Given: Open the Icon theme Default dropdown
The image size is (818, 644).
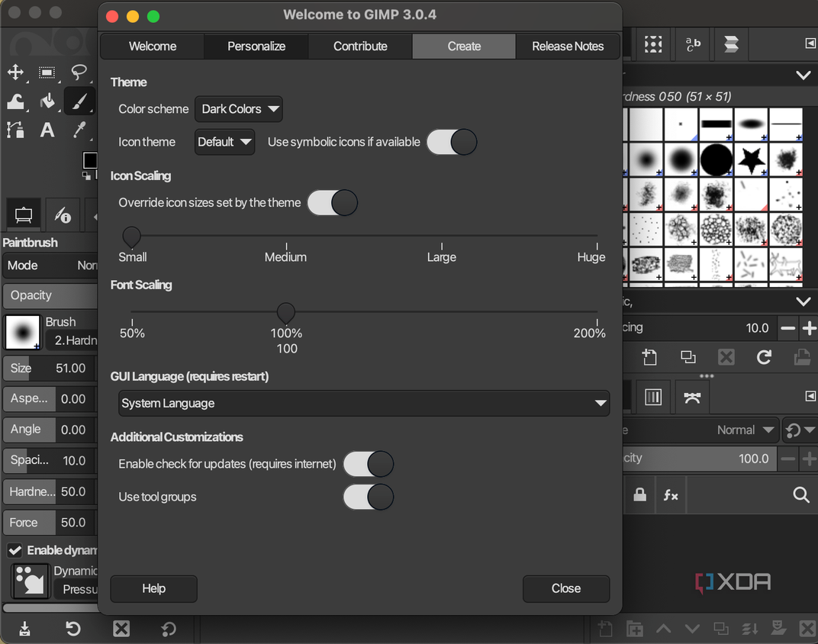Looking at the screenshot, I should pos(224,142).
